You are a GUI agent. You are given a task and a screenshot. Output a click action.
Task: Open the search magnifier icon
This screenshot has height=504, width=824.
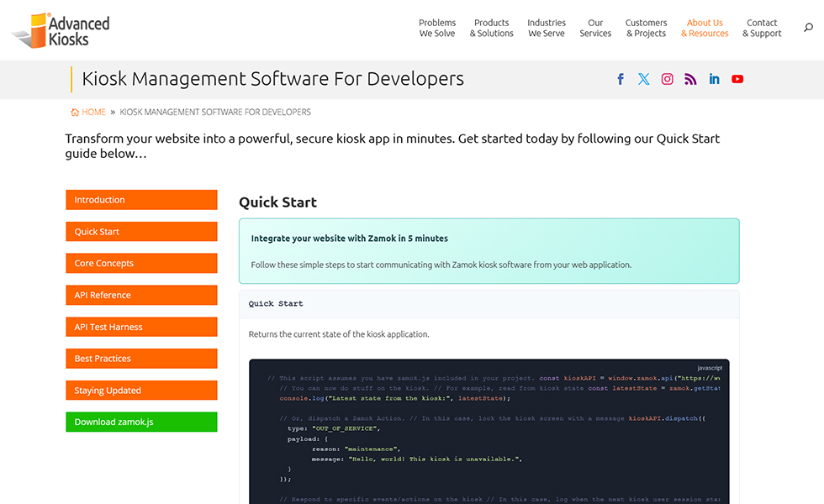point(808,28)
